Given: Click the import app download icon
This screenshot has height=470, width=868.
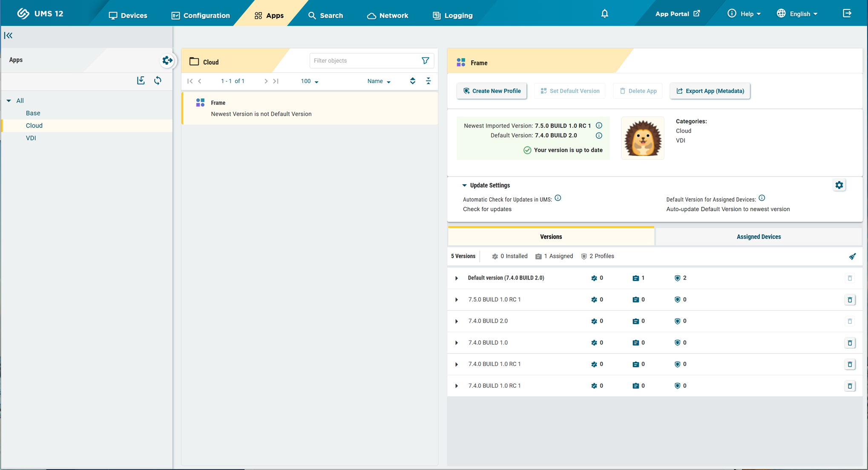Looking at the screenshot, I should (x=141, y=81).
